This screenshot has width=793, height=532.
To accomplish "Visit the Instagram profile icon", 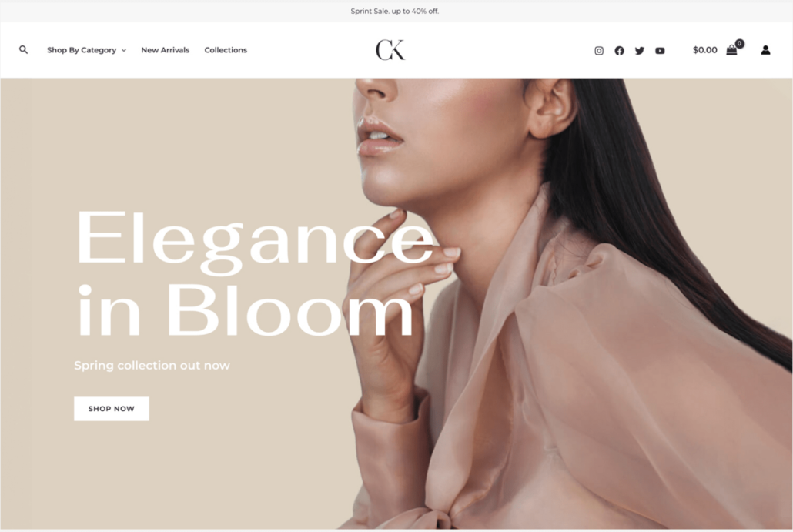I will [599, 51].
